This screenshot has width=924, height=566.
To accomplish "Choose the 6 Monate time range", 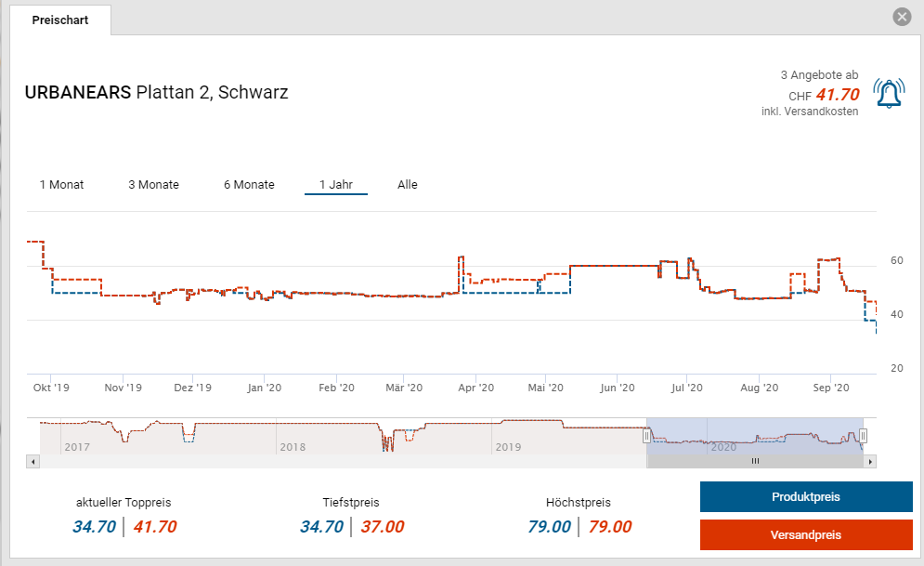I will pos(249,185).
